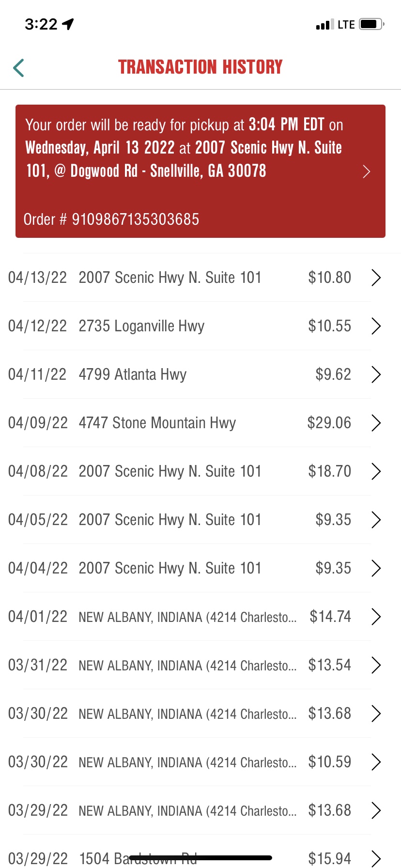Tap chevron beside the $29.06 transaction
This screenshot has width=401, height=868.
(376, 423)
